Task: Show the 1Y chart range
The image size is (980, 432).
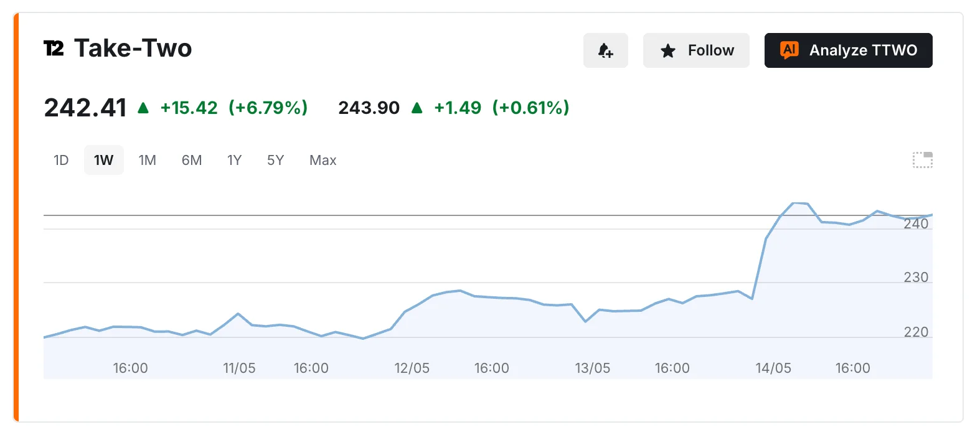Action: (x=234, y=160)
